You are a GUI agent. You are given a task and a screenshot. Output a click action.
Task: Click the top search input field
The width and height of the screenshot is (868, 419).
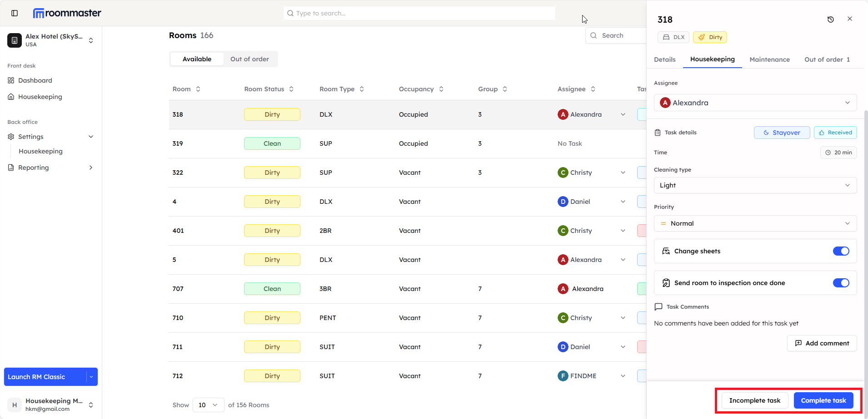tap(419, 13)
